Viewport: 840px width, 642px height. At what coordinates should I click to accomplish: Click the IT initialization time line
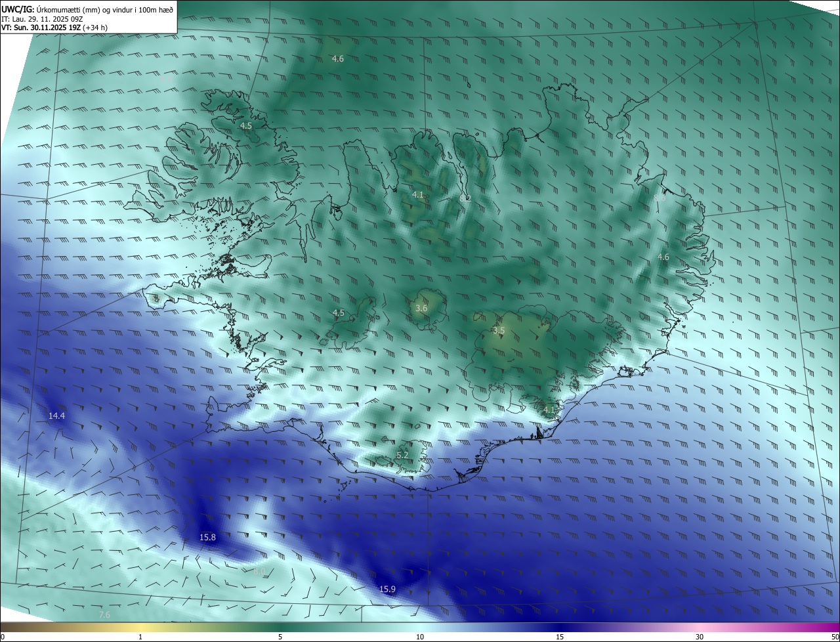pyautogui.click(x=43, y=18)
